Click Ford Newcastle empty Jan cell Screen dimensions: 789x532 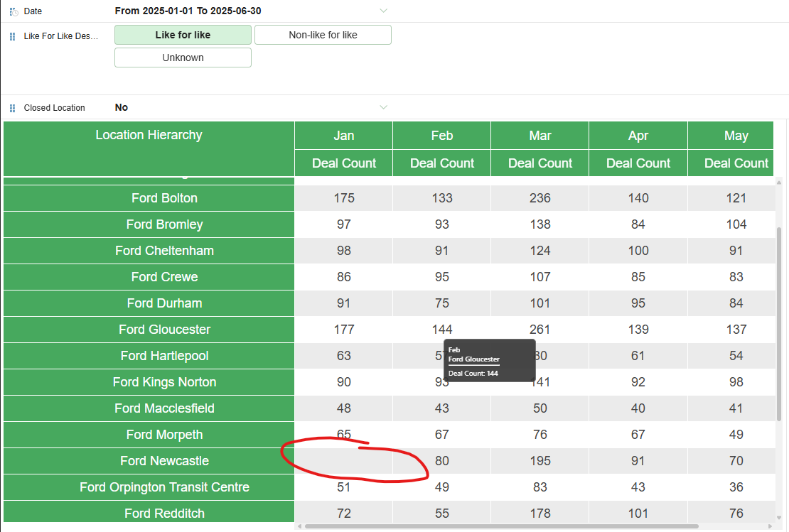(344, 460)
